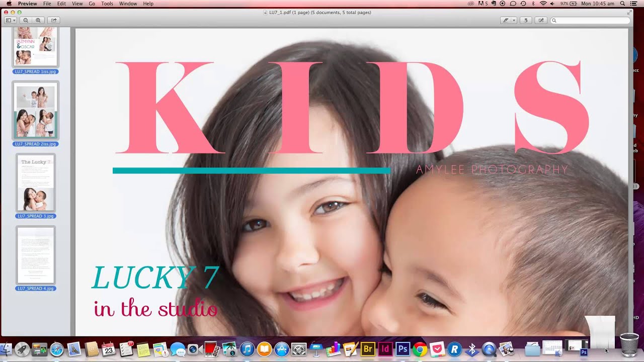Click the Zoom In toolbar button
Viewport: 644px width, 362px height.
coord(38,21)
